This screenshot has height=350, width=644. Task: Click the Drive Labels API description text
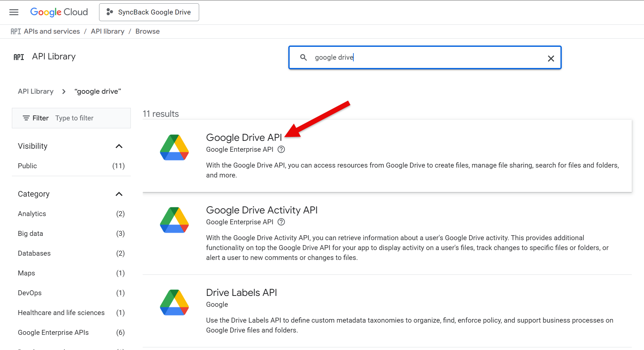coord(410,325)
